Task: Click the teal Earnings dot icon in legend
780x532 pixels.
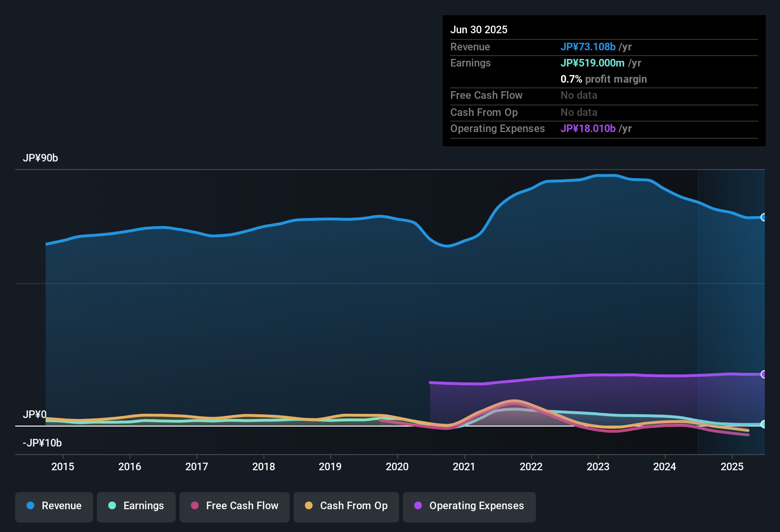Action: (112, 506)
